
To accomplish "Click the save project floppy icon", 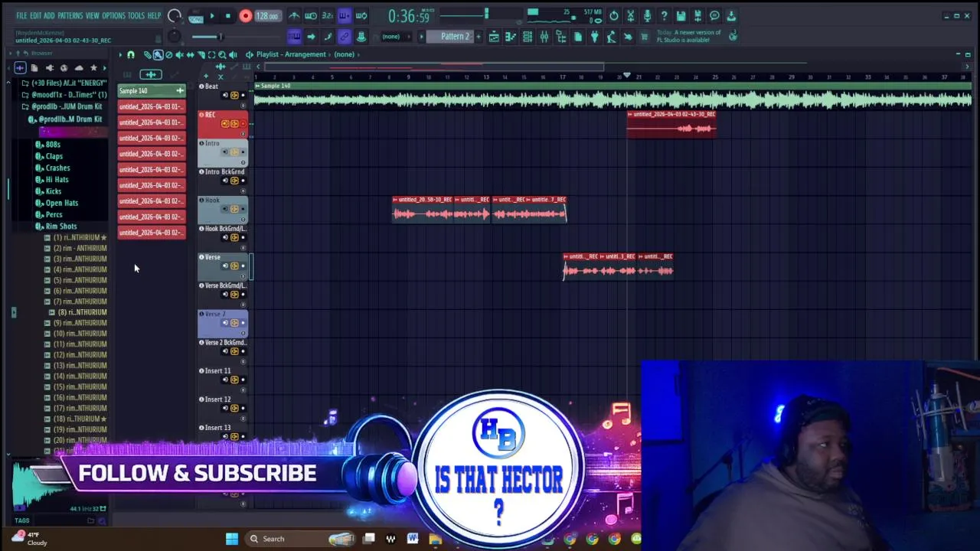I will pyautogui.click(x=681, y=16).
